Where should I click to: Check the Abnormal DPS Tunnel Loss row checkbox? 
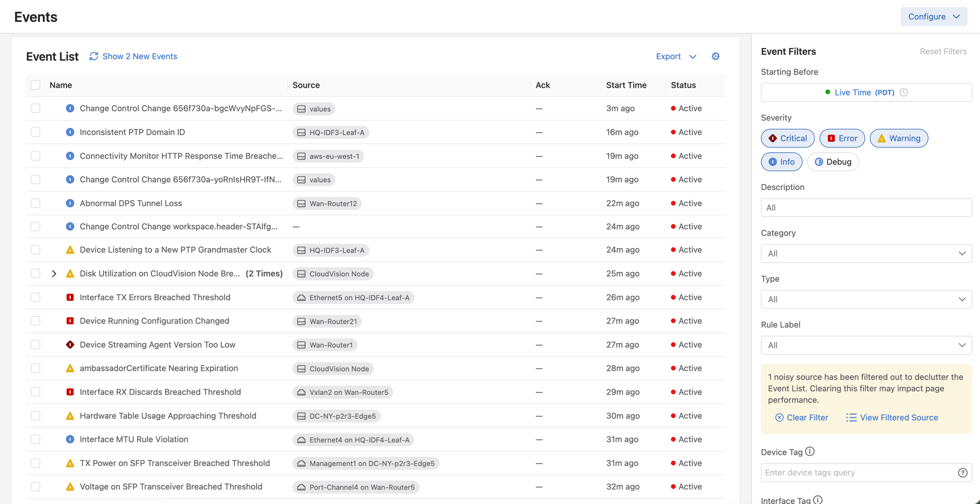point(35,203)
